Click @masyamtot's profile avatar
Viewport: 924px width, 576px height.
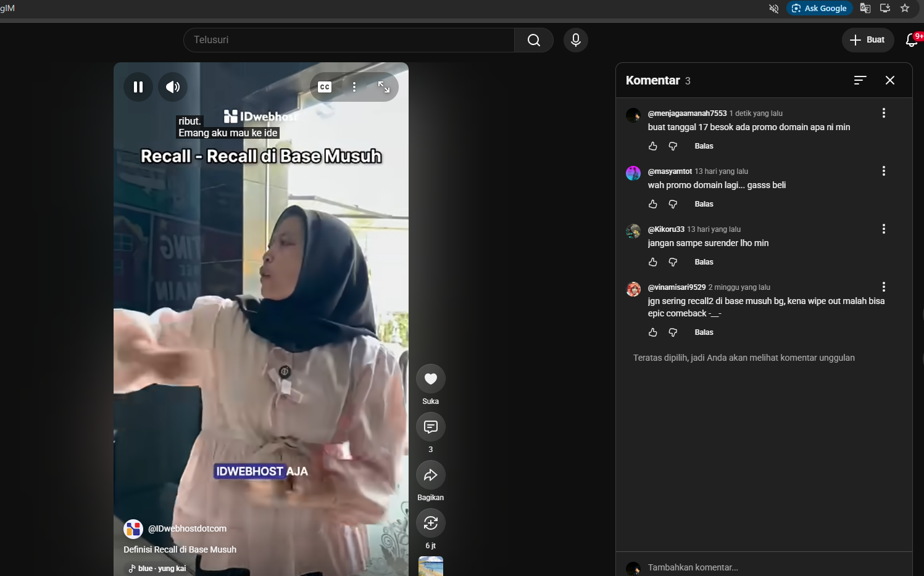coord(633,173)
